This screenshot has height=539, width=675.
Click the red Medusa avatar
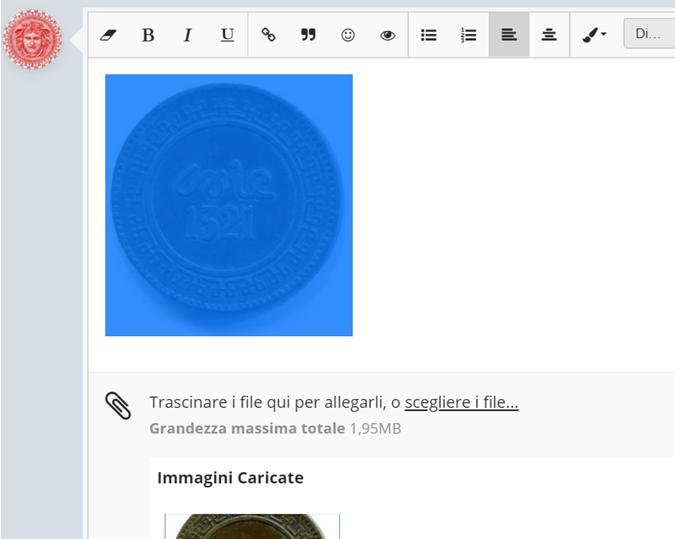point(32,40)
